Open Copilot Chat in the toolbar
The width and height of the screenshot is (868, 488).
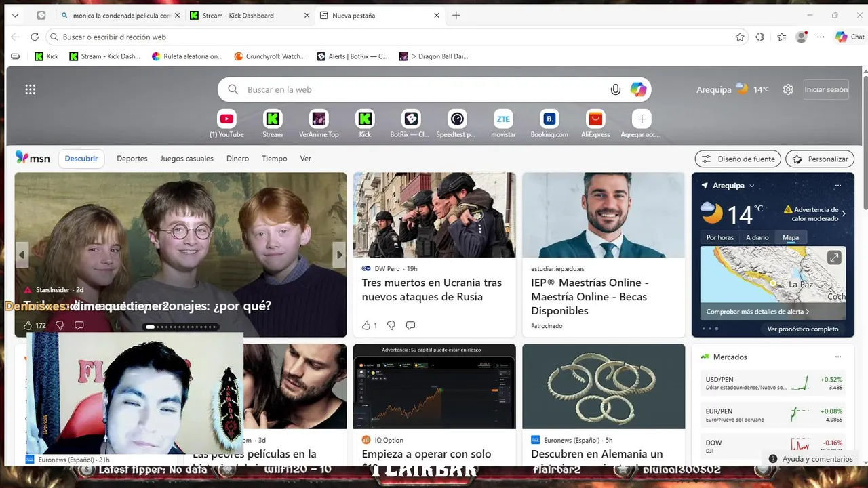point(850,37)
